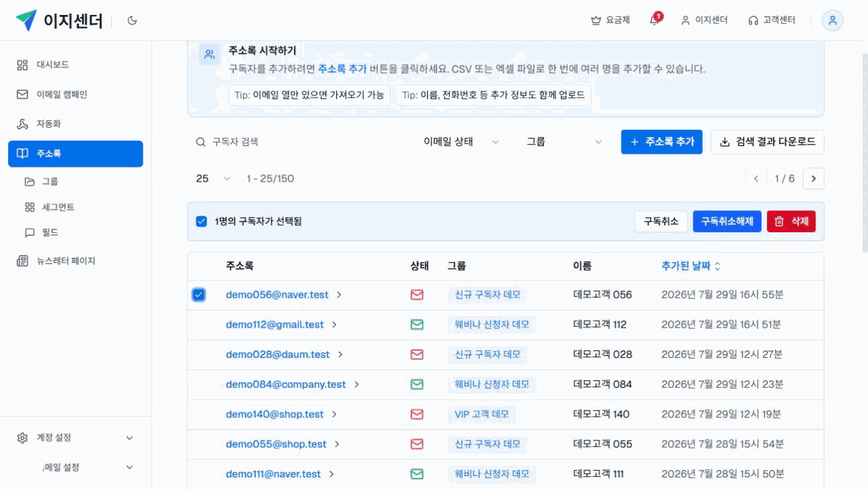
Task: Click red mail status icon for demo028
Action: tap(417, 354)
